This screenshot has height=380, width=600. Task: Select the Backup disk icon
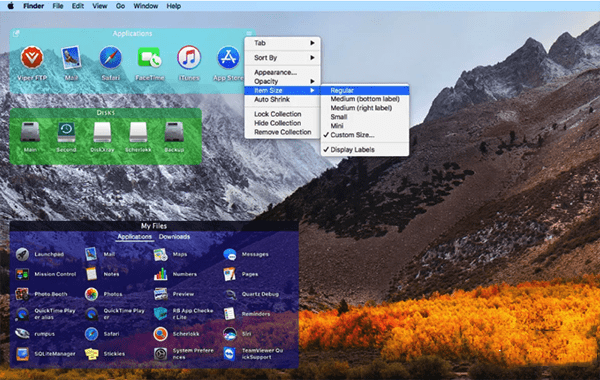click(x=174, y=132)
